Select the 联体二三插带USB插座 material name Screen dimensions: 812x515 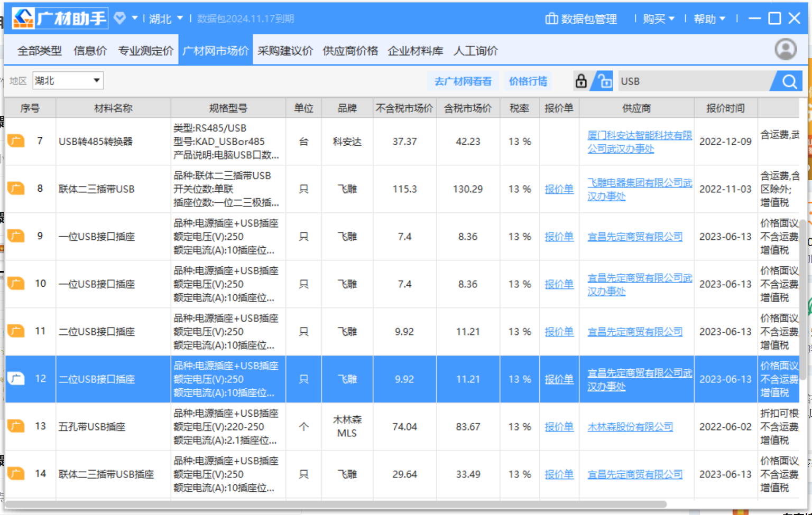point(106,474)
